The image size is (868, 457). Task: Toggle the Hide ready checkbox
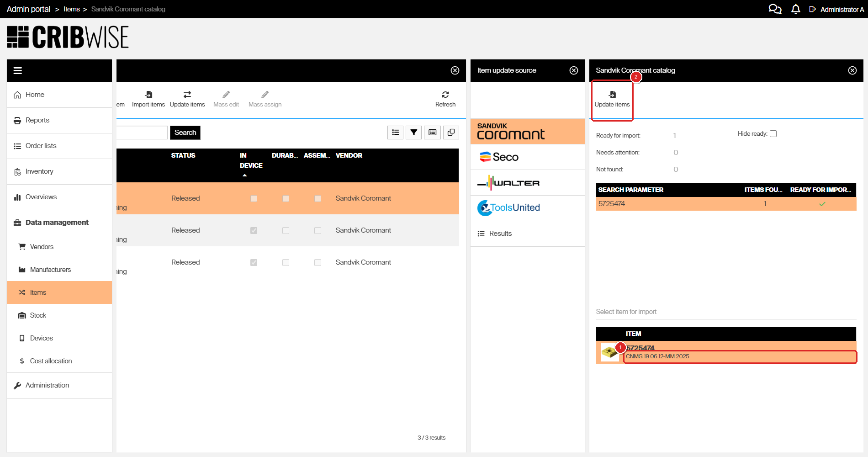773,134
